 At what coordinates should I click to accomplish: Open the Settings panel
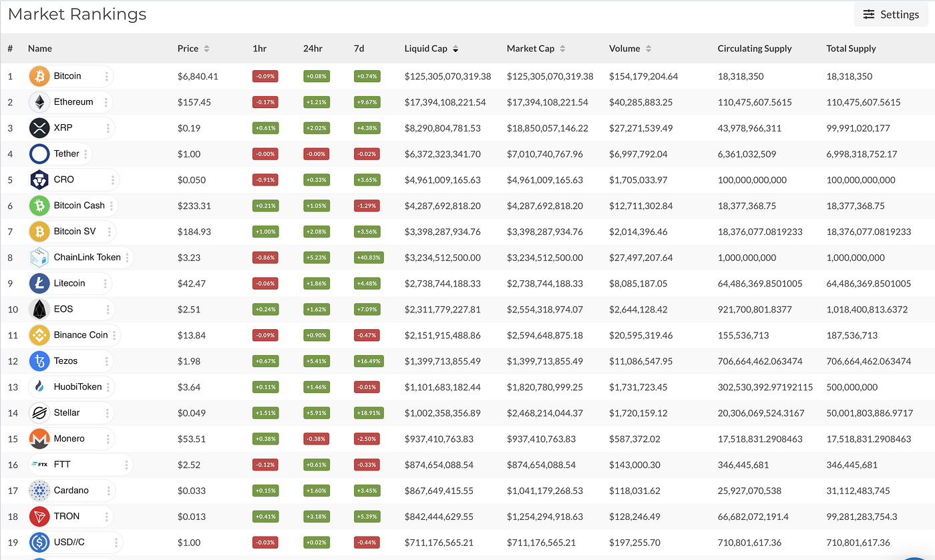(x=890, y=14)
